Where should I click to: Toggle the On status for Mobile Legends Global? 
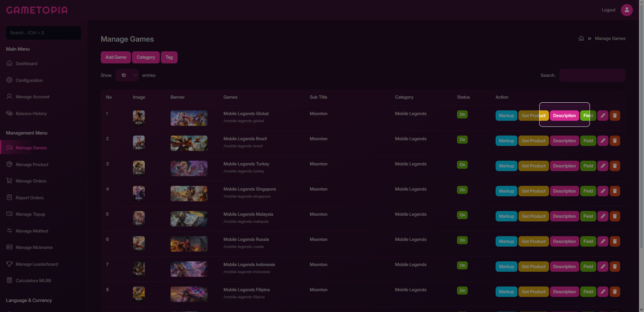click(x=462, y=114)
